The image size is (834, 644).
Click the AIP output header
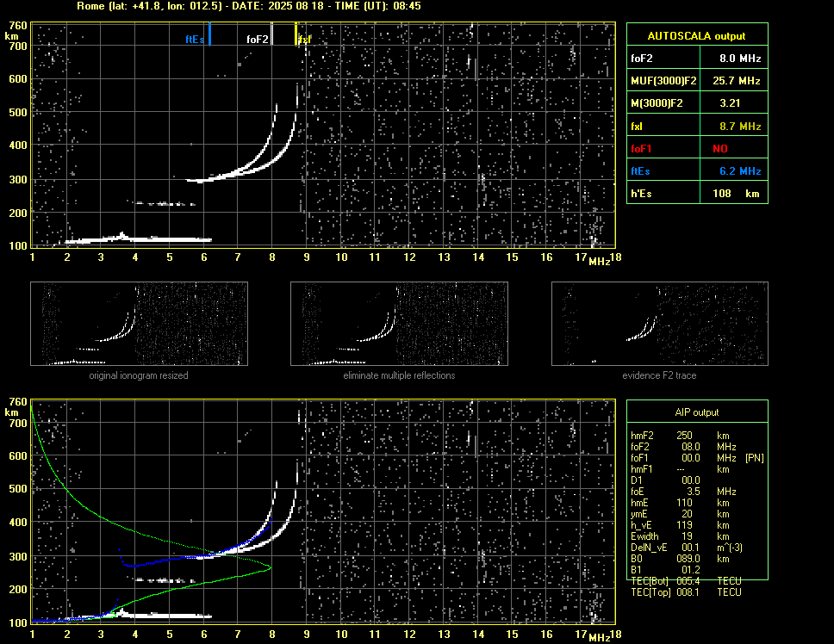pyautogui.click(x=697, y=412)
